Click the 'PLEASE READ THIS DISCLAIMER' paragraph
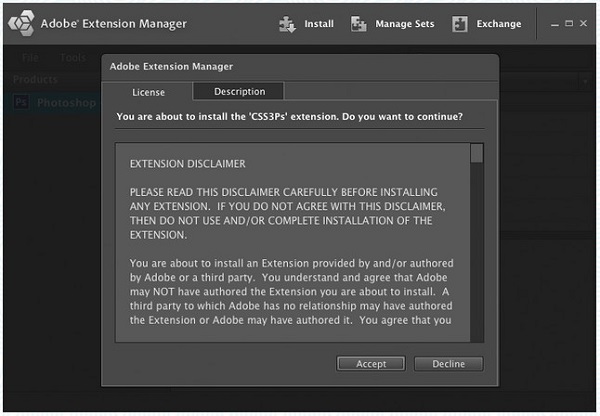This screenshot has width=600, height=416. [287, 213]
